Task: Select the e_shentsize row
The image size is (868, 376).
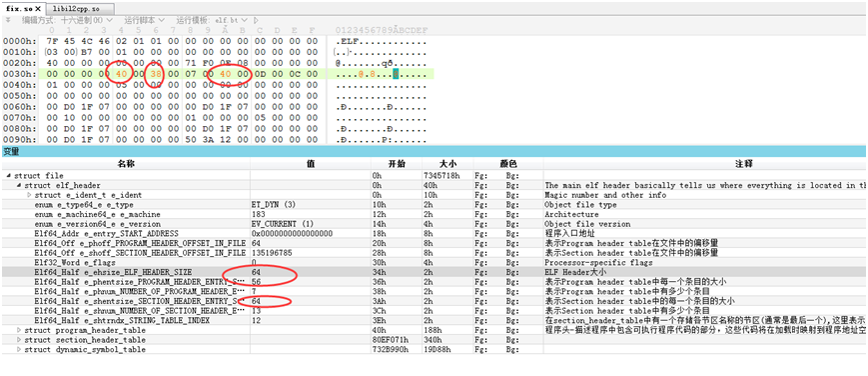Action: [434, 301]
